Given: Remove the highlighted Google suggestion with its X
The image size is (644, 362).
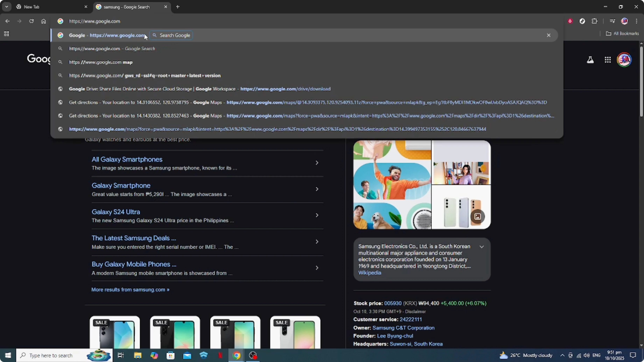Looking at the screenshot, I should [548, 35].
